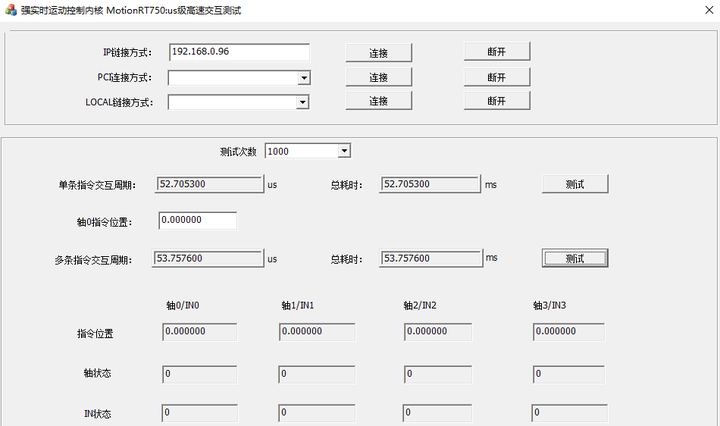Click the 单条指令交互周期 value field
720x426 pixels.
209,184
